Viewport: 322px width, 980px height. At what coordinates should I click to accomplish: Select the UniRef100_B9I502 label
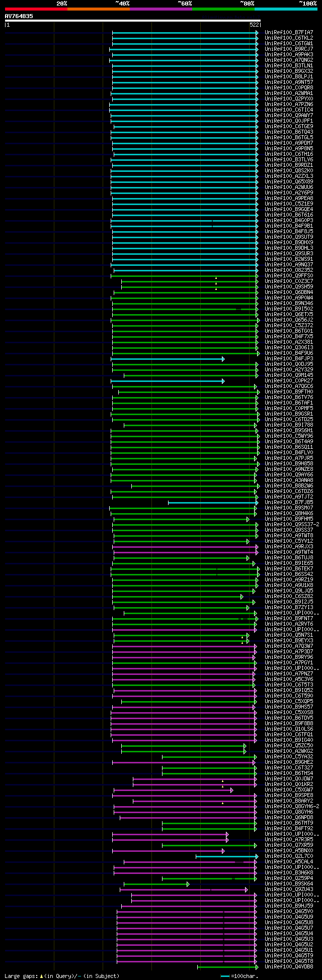(289, 309)
